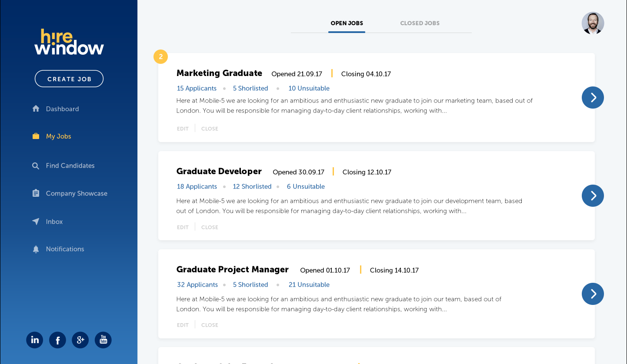Open the Facebook social icon
Viewport: 627px width, 364px height.
pos(57,340)
